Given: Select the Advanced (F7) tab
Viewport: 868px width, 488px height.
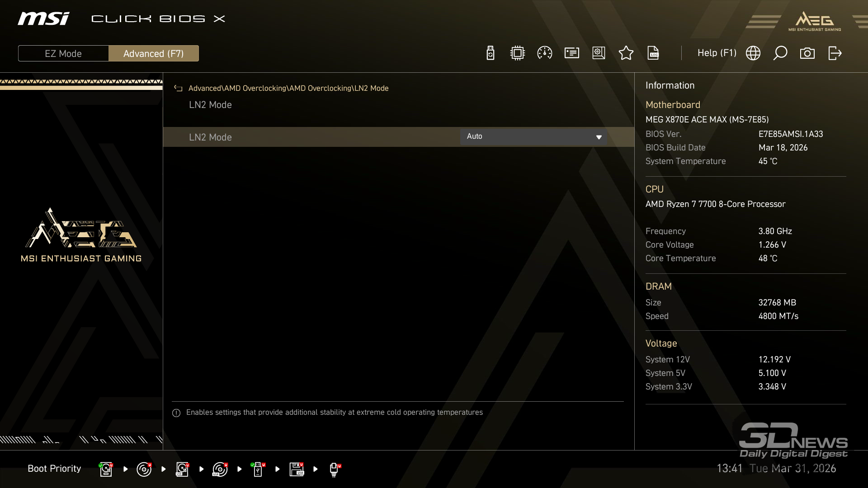Looking at the screenshot, I should pyautogui.click(x=153, y=53).
